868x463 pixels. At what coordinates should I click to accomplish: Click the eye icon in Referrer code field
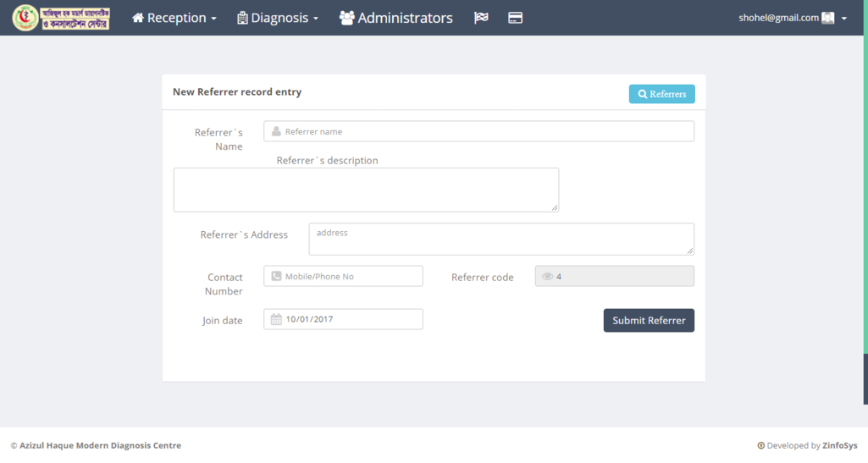point(547,277)
